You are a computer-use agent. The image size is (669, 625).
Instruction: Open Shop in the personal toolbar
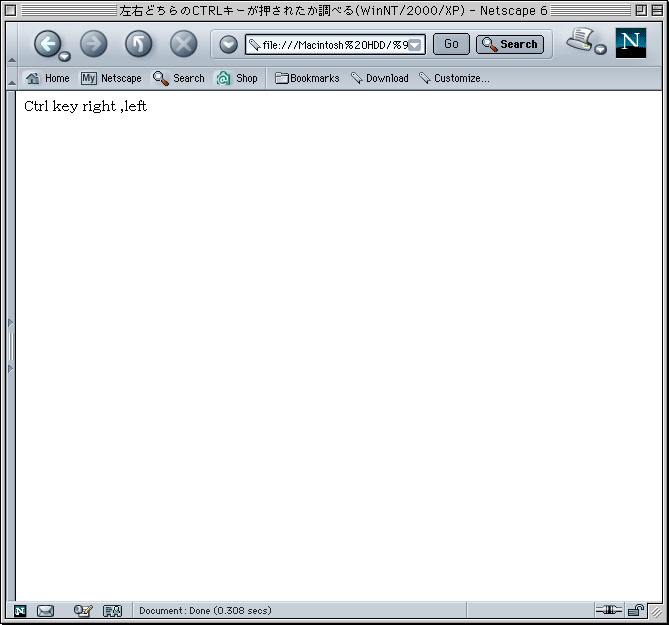pos(237,78)
